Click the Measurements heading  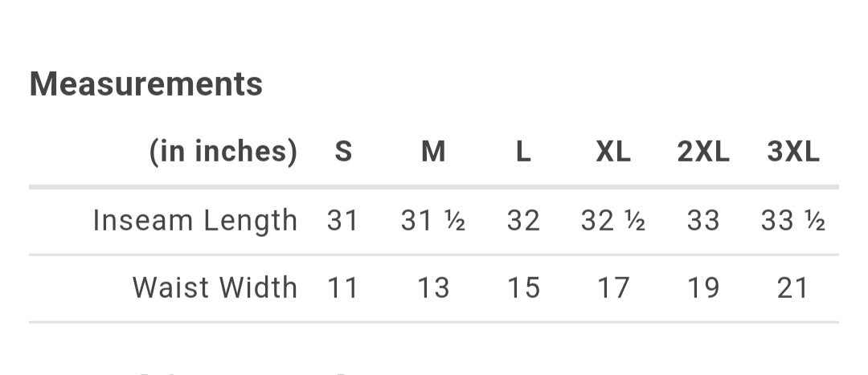point(146,84)
